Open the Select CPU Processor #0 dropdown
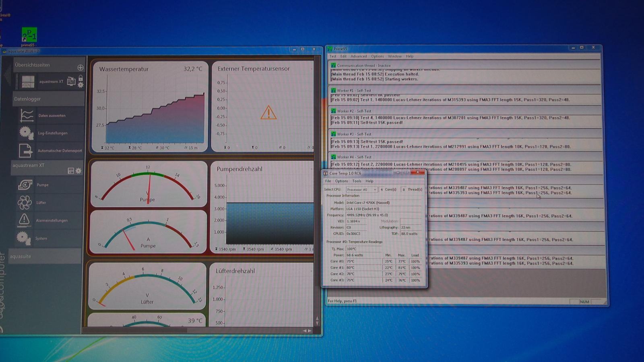 pos(361,189)
